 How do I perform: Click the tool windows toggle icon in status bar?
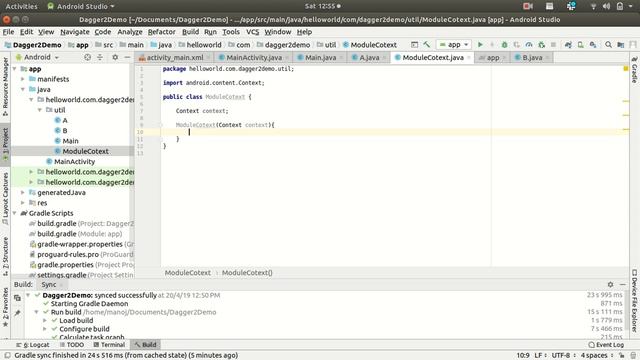coord(7,356)
